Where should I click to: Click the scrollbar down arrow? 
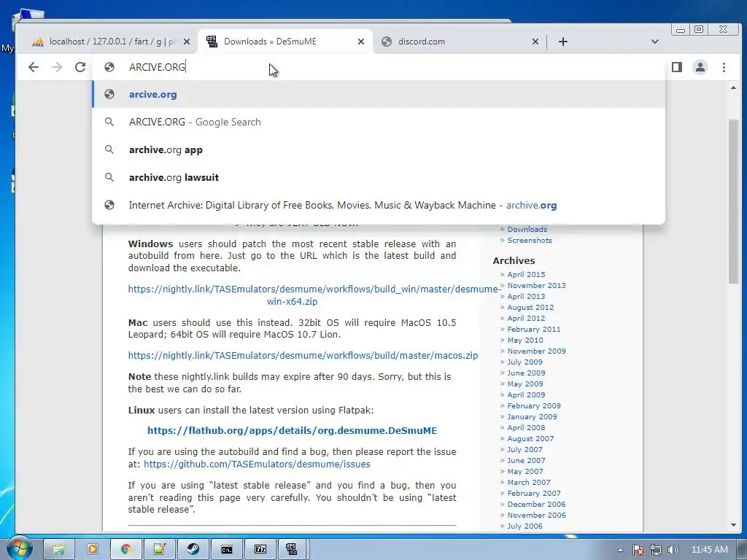pyautogui.click(x=733, y=525)
